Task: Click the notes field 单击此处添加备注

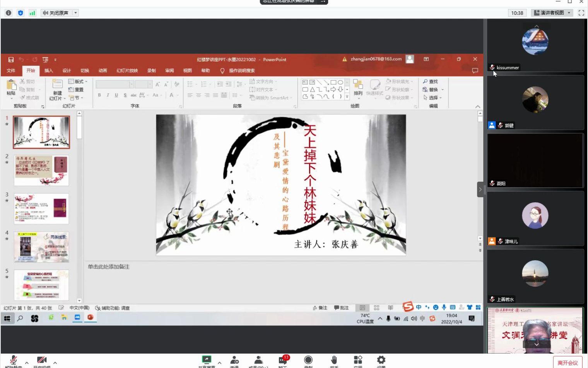Action: pyautogui.click(x=108, y=267)
